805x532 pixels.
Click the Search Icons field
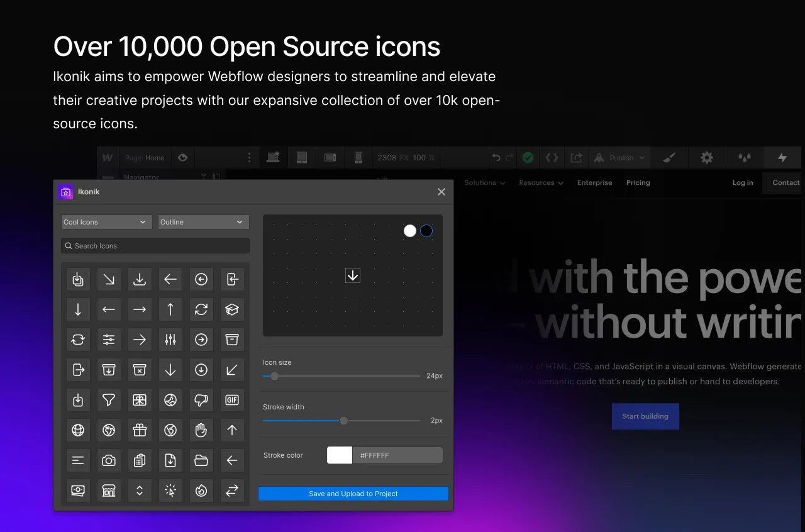coord(155,246)
